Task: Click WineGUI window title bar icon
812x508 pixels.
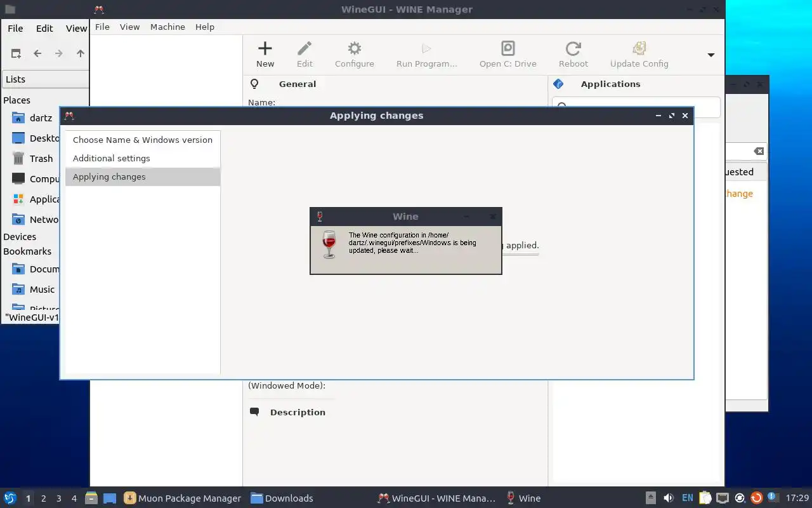Action: click(98, 10)
